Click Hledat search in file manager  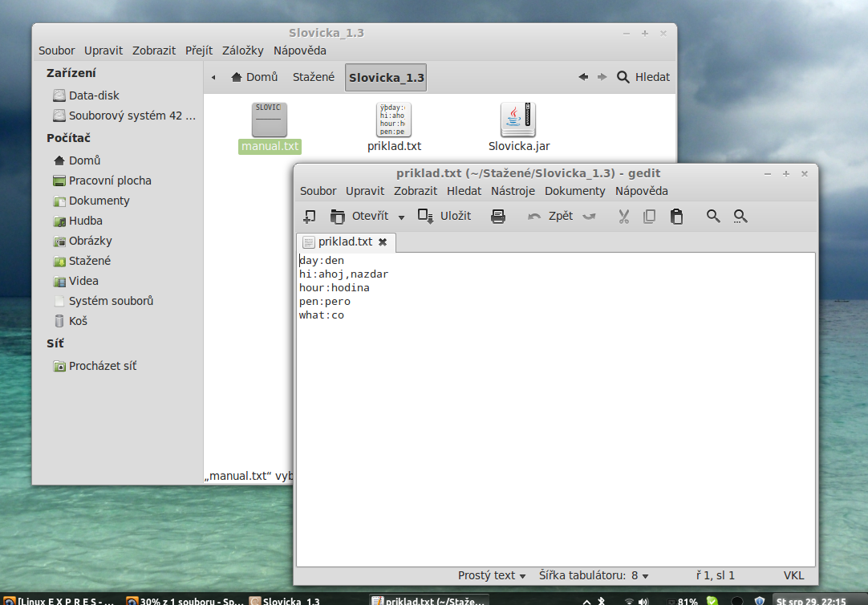(x=643, y=77)
